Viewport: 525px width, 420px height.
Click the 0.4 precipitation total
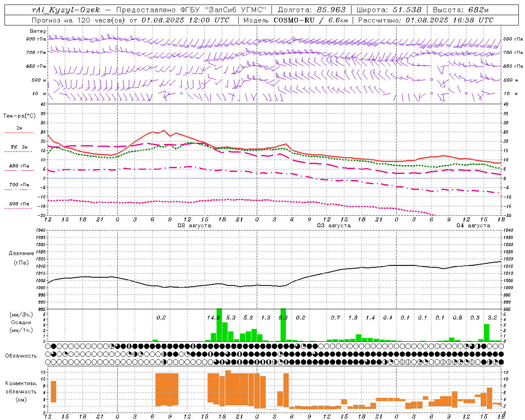point(388,317)
